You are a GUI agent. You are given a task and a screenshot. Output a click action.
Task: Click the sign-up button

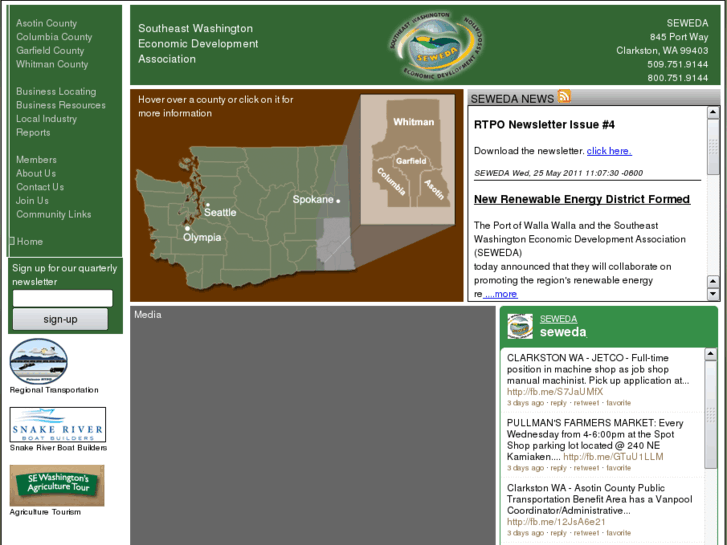click(x=60, y=319)
